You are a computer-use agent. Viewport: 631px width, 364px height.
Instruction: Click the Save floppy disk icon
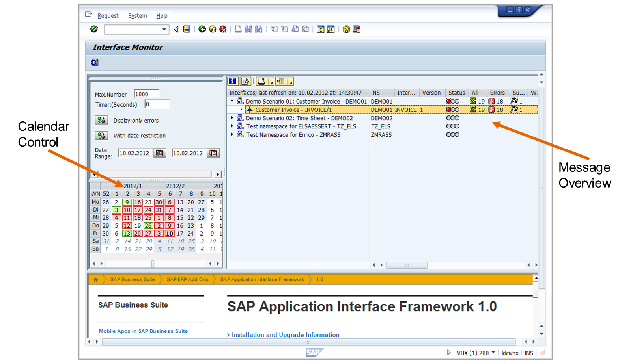pos(187,29)
